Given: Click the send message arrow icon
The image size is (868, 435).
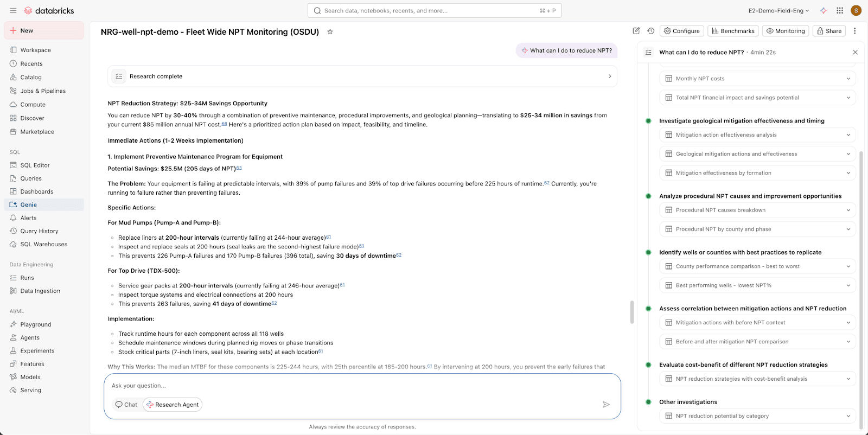Looking at the screenshot, I should [606, 405].
